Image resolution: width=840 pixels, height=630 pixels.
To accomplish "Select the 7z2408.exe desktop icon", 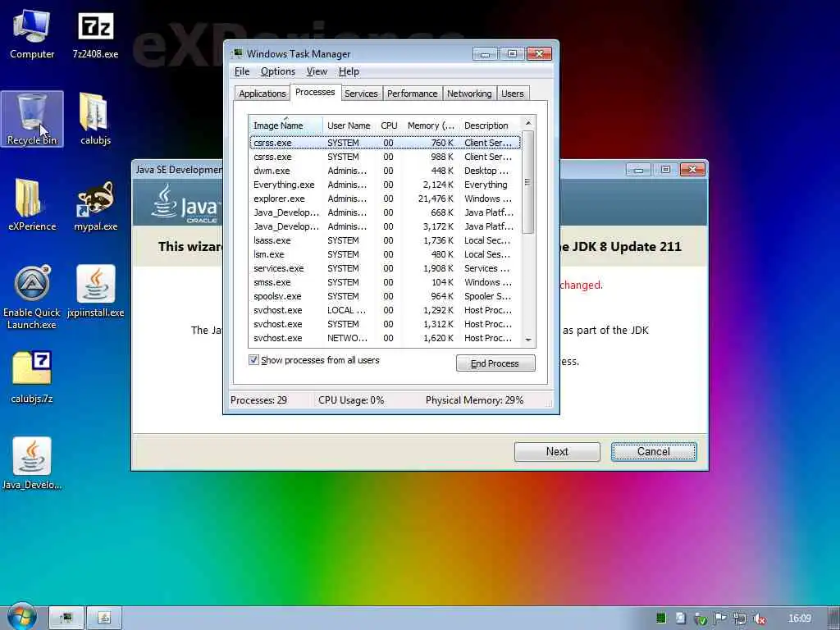I will [x=95, y=33].
